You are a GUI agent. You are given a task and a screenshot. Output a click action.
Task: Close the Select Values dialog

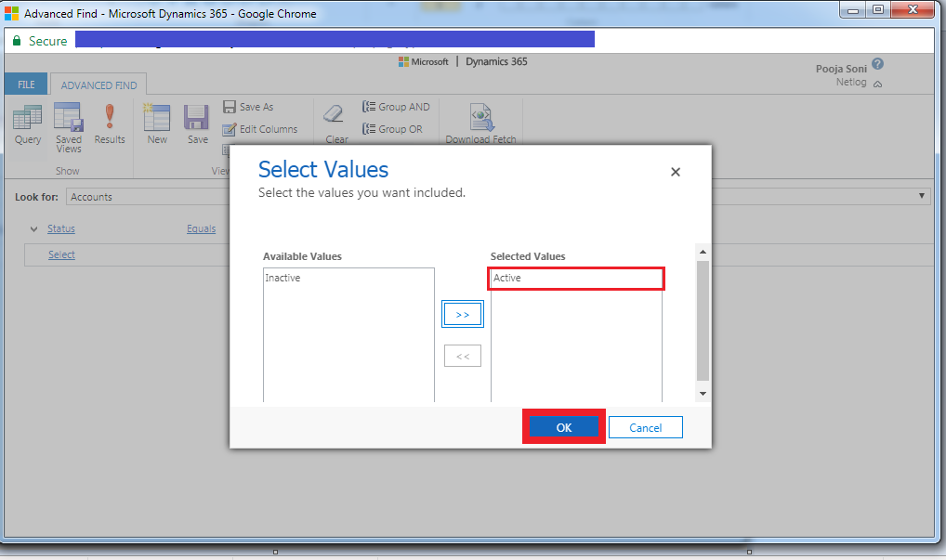click(675, 172)
